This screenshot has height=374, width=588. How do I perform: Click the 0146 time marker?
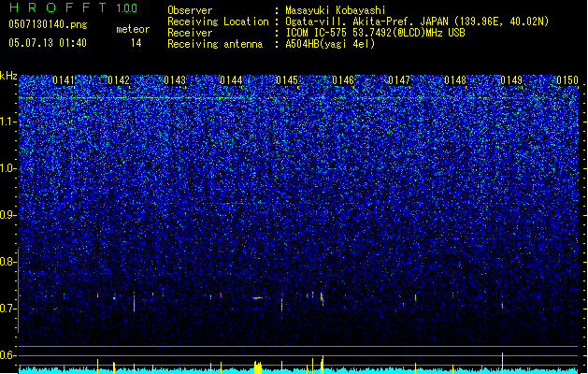(x=343, y=80)
